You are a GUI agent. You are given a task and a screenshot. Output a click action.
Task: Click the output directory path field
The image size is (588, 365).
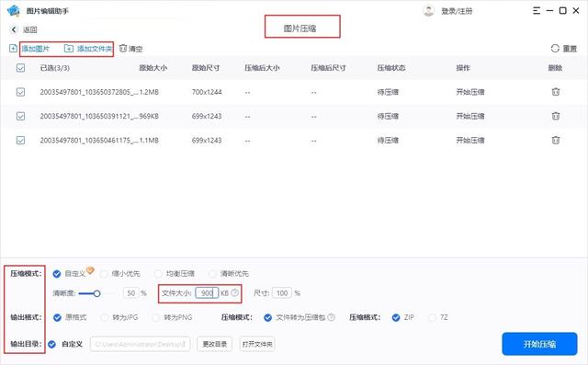(141, 344)
